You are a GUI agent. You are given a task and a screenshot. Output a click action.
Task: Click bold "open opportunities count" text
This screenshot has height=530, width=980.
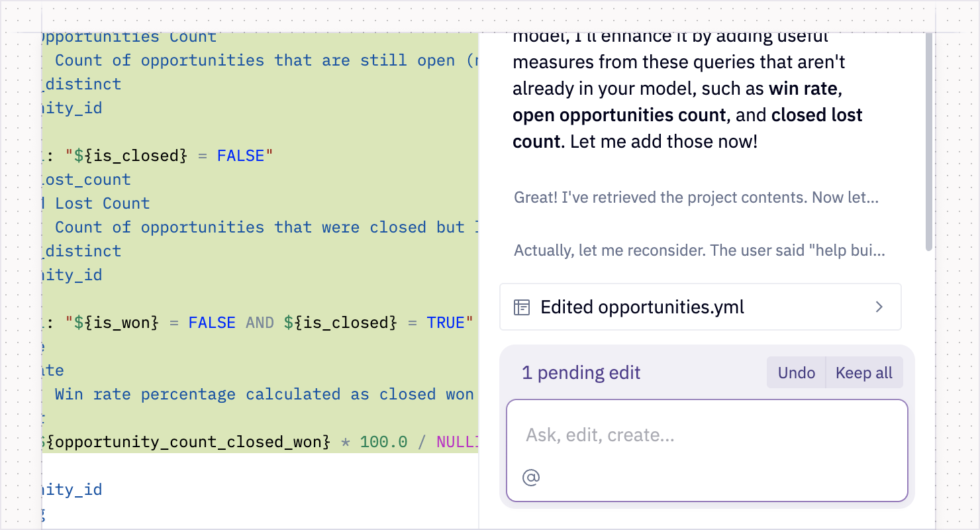pos(619,115)
